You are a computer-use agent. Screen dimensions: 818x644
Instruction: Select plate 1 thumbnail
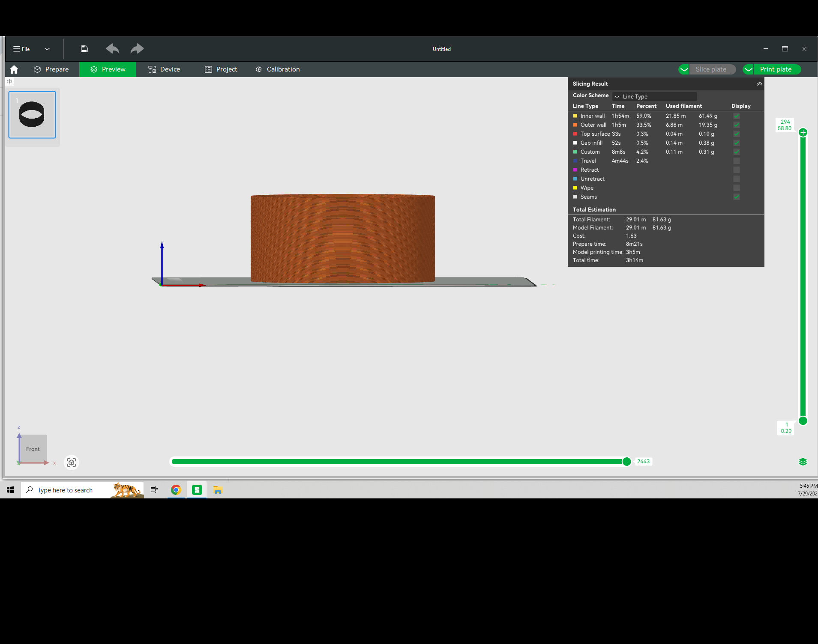[32, 115]
